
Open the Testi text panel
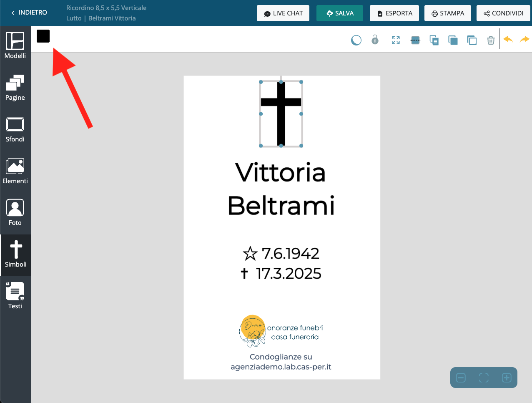(x=15, y=296)
